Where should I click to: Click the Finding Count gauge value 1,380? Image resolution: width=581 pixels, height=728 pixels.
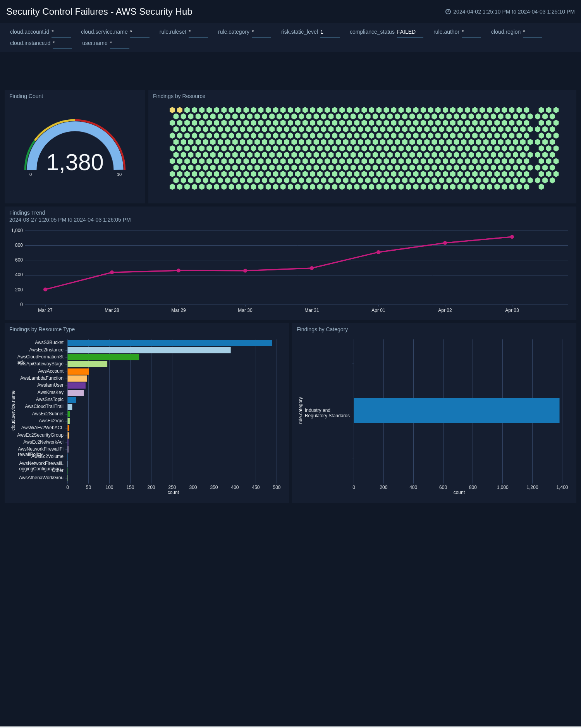tap(75, 162)
